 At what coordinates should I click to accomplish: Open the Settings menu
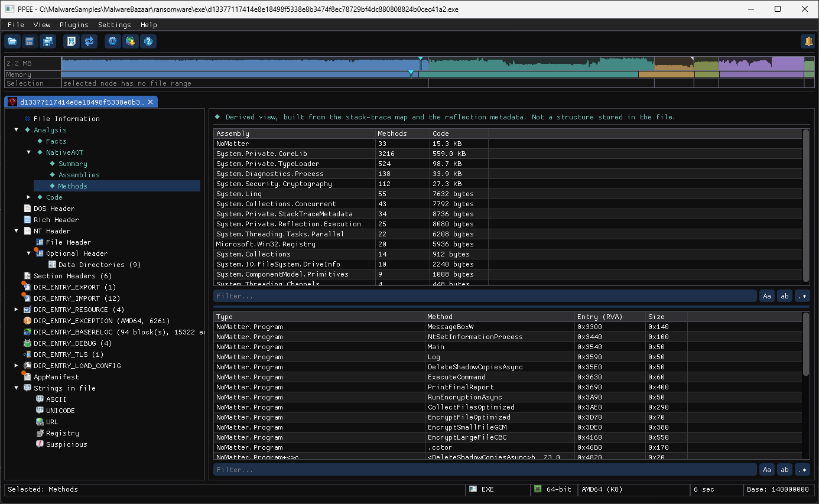(x=115, y=25)
